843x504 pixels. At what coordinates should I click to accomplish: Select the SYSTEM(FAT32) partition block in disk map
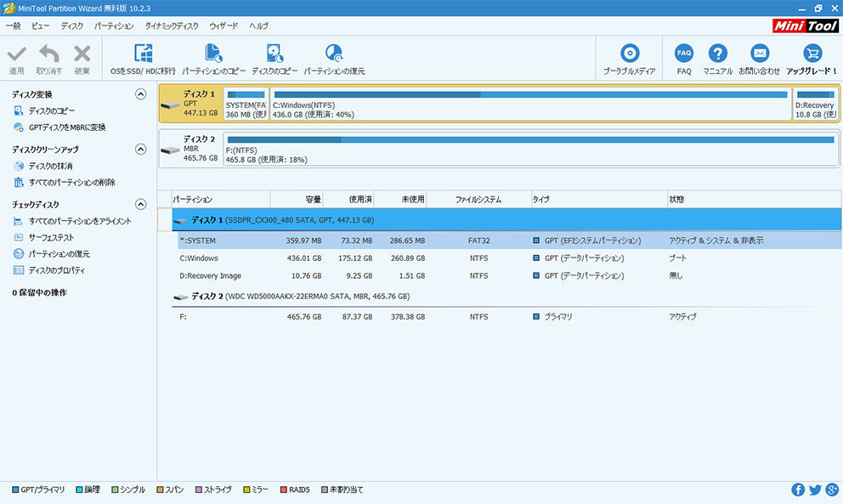click(246, 104)
